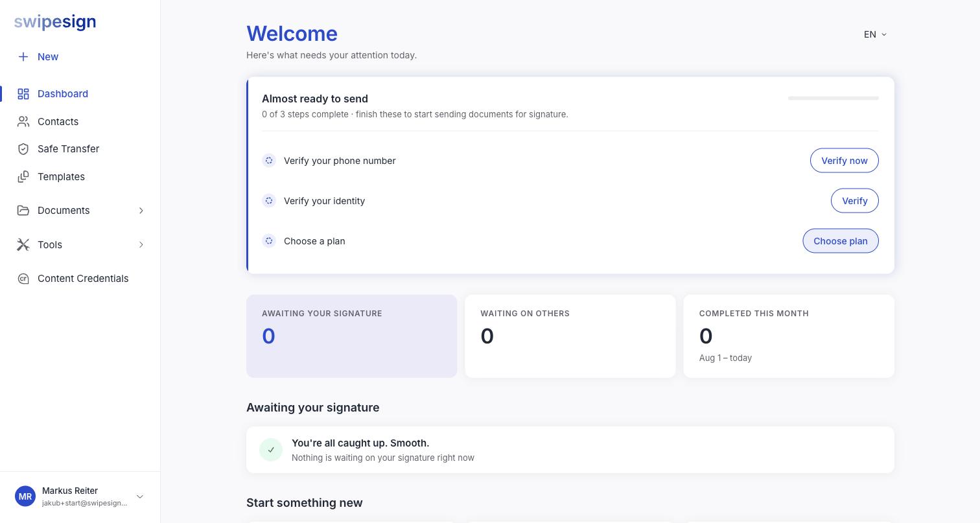980x523 pixels.
Task: Click the step icon for Verify your identity
Action: pos(269,201)
